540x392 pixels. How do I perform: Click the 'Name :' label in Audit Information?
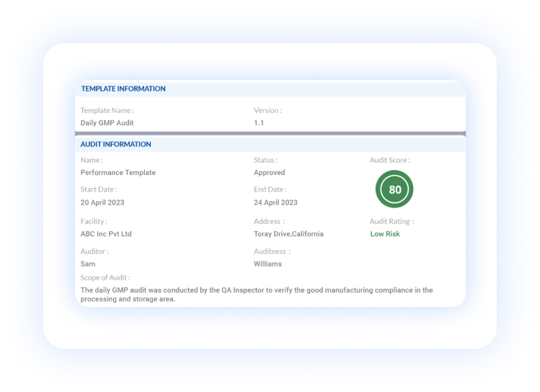click(x=92, y=160)
